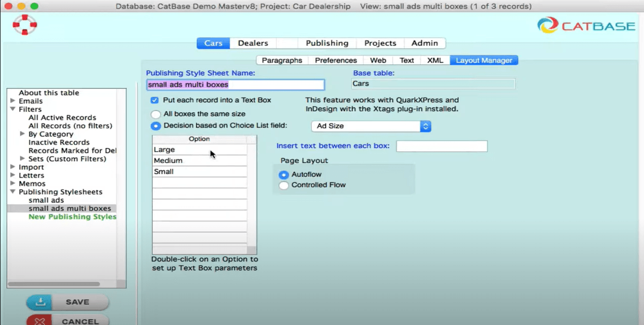Click the download icon on SAVE button
Screen dimensions: 644x325
click(x=41, y=302)
